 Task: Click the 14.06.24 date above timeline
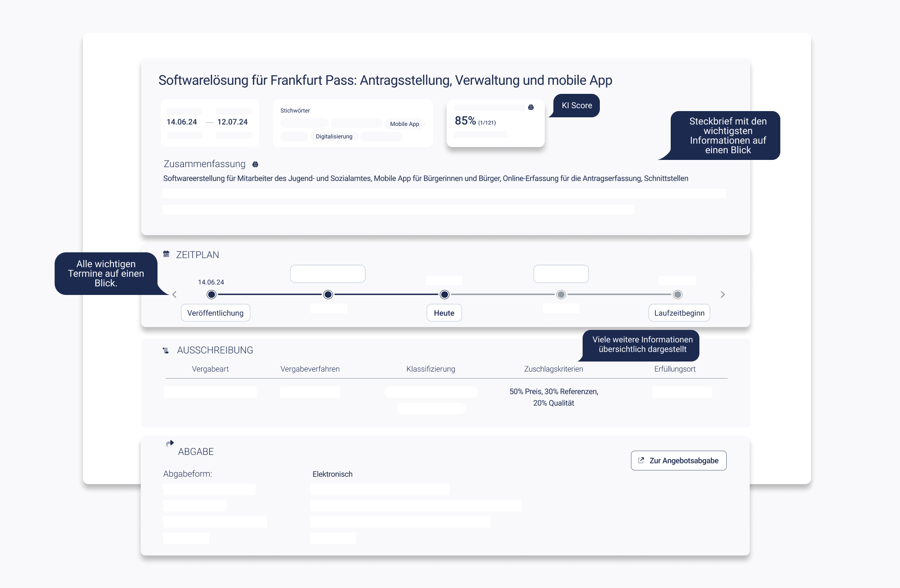click(211, 282)
